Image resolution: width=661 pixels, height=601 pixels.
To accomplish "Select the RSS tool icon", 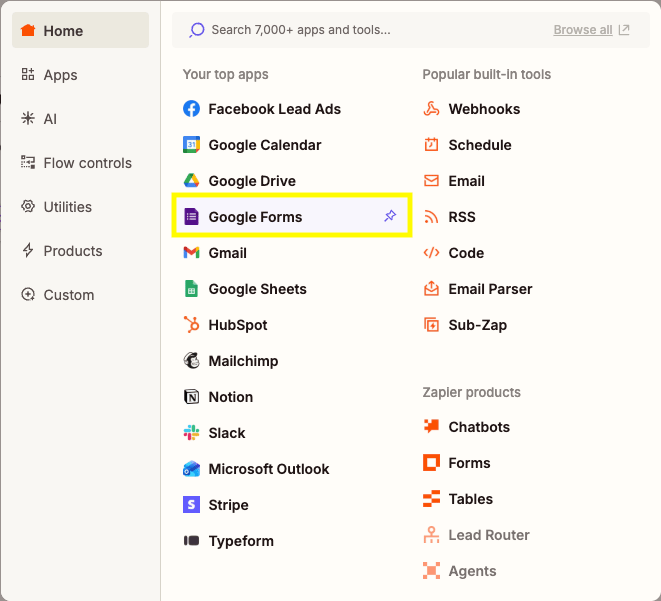I will click(431, 217).
